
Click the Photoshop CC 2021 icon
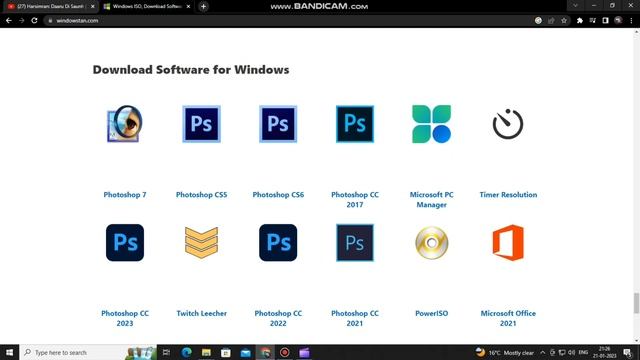pyautogui.click(x=355, y=242)
